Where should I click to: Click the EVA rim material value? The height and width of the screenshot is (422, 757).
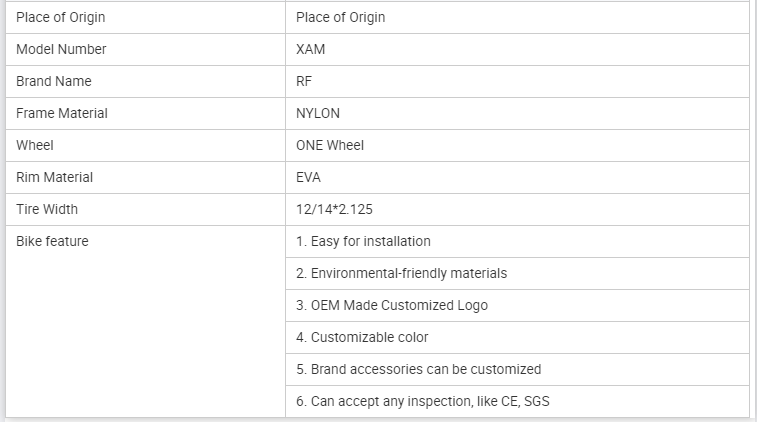308,177
